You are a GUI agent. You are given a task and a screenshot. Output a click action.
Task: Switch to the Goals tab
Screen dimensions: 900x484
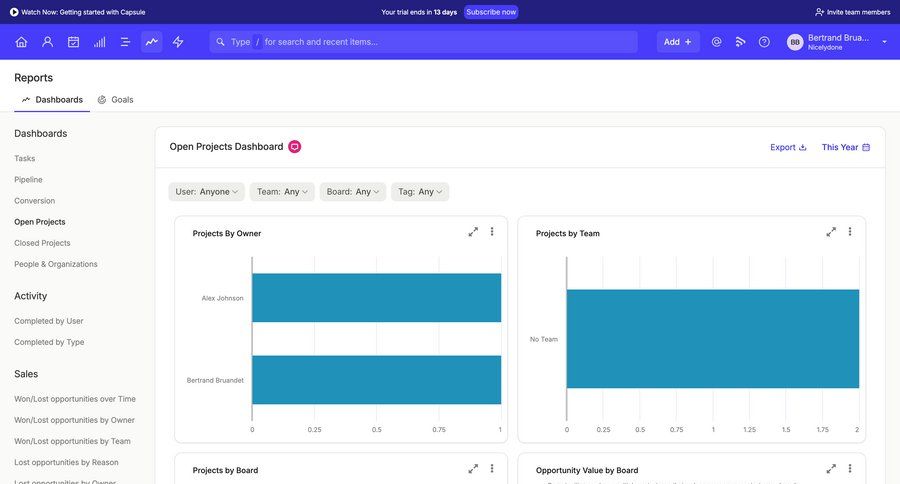tap(116, 100)
